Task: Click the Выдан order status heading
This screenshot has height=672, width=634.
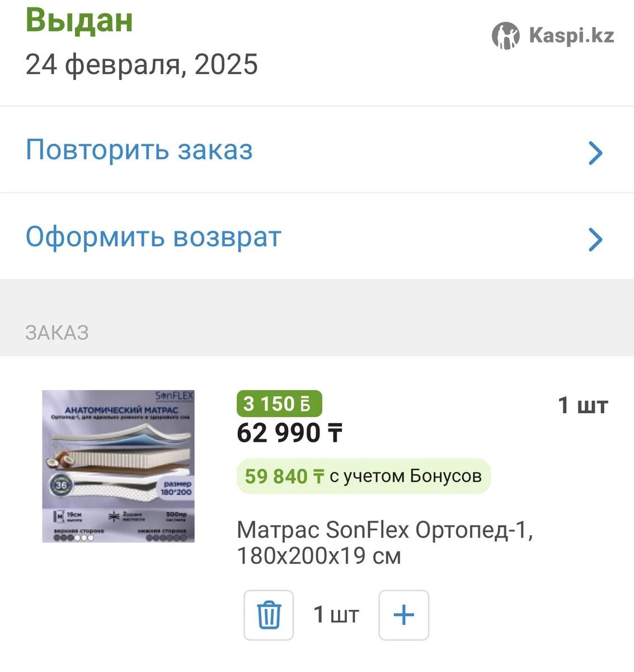Action: coord(79,20)
